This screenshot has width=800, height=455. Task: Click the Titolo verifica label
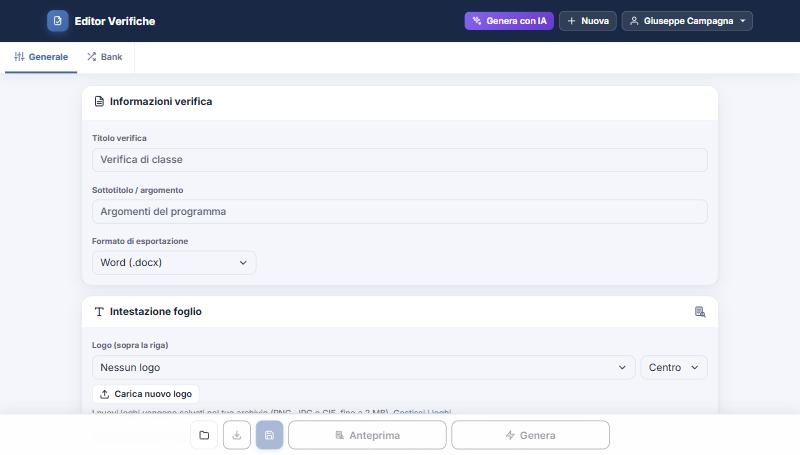[x=119, y=138]
